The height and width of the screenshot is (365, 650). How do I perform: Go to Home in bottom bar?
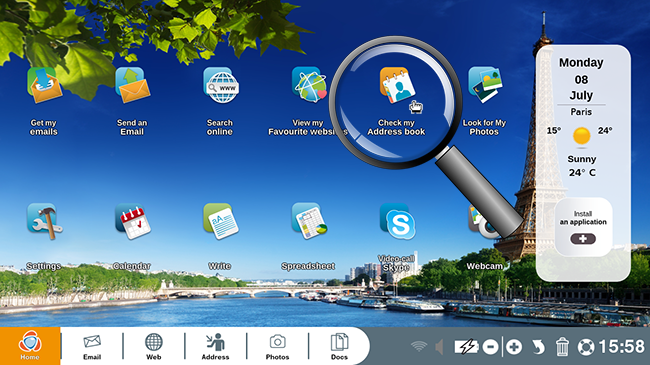pos(30,346)
